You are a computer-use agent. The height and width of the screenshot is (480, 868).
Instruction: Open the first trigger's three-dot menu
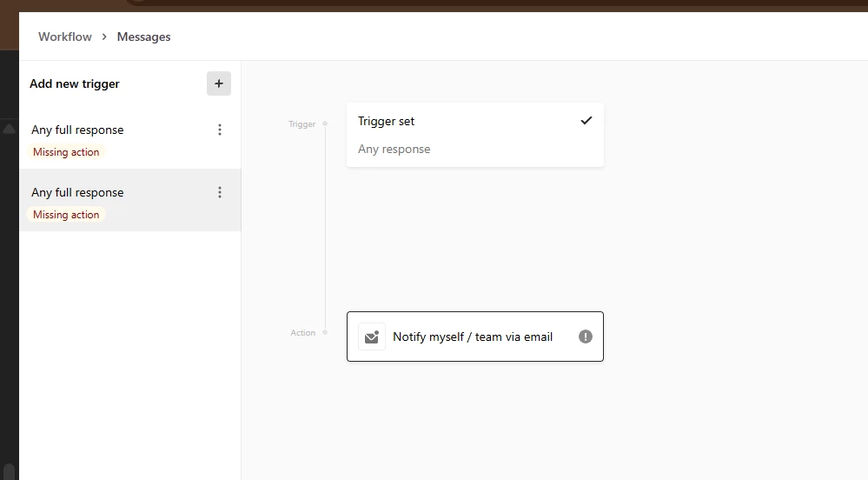[220, 130]
